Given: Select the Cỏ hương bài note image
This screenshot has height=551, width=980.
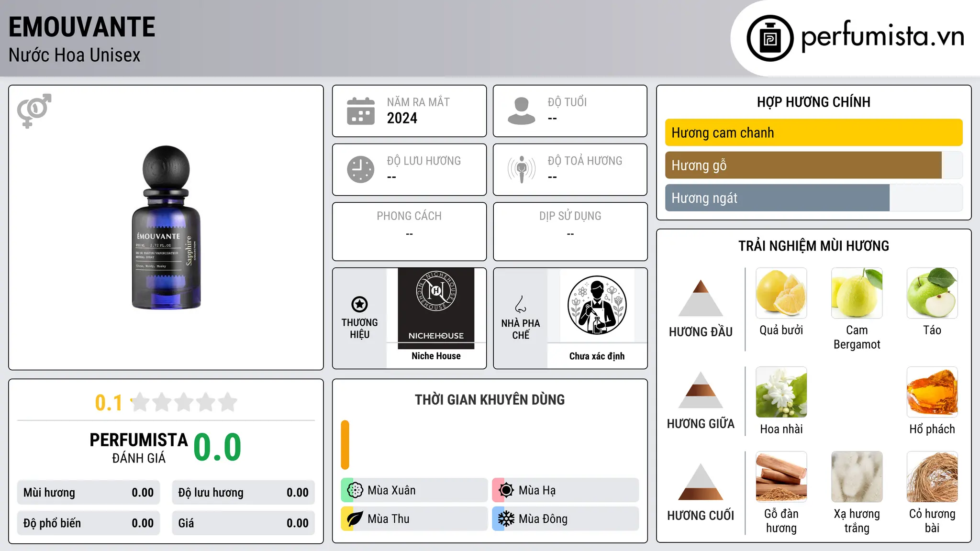Looking at the screenshot, I should 932,477.
